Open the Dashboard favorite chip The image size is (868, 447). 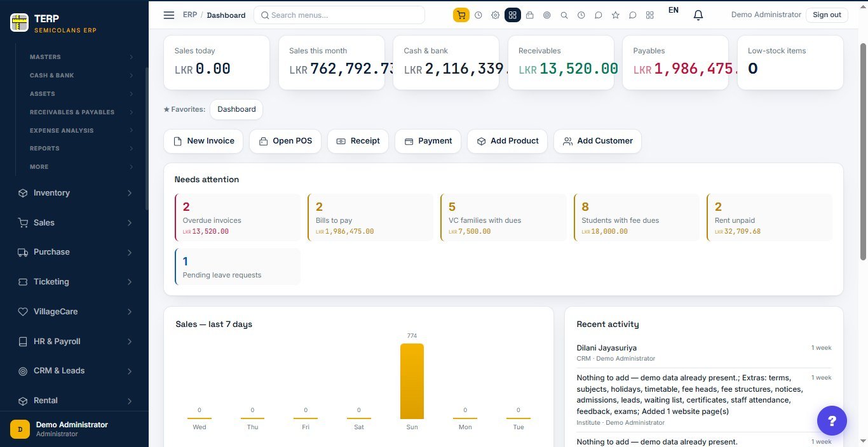point(236,109)
